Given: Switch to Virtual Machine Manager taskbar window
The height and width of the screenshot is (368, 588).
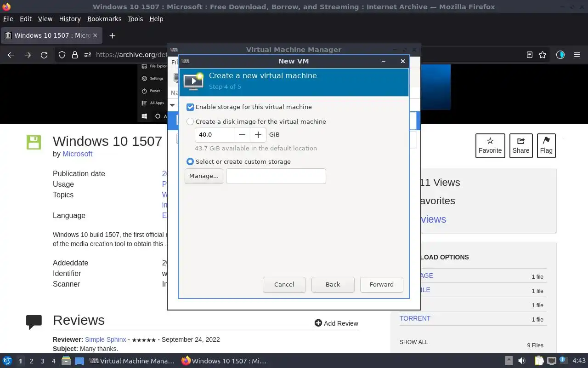Looking at the screenshot, I should tap(132, 361).
